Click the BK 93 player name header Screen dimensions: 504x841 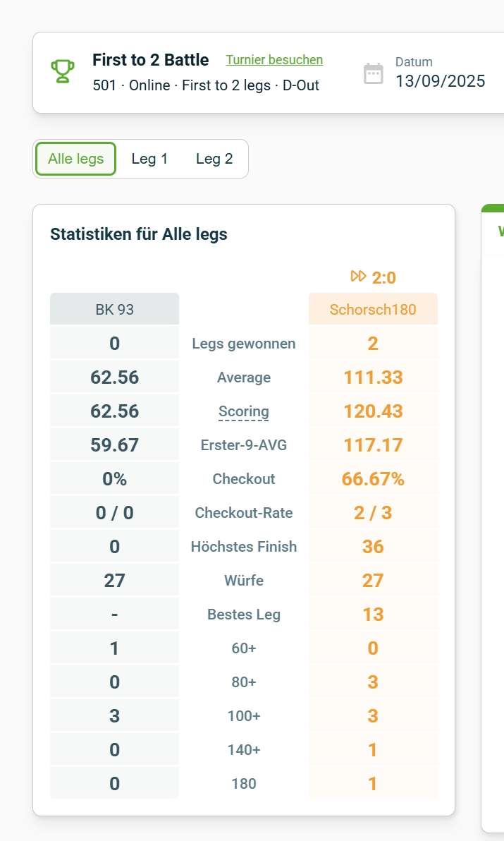coord(114,309)
